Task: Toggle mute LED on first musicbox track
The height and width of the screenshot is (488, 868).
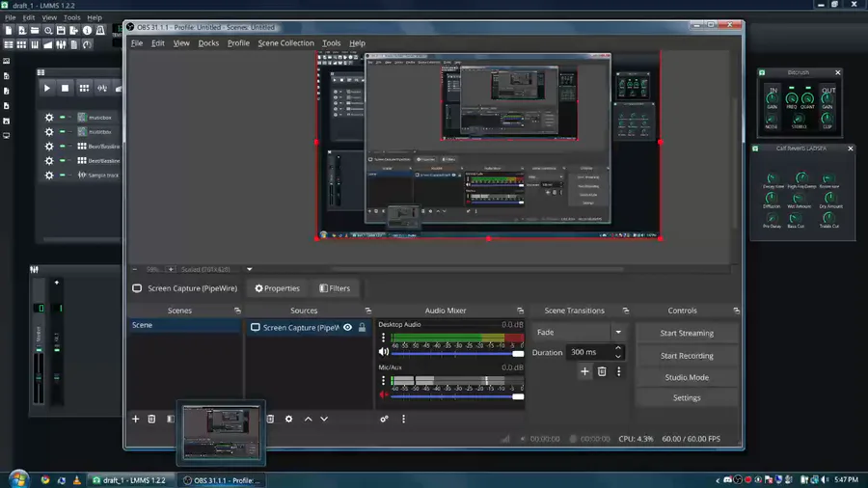Action: (x=62, y=118)
